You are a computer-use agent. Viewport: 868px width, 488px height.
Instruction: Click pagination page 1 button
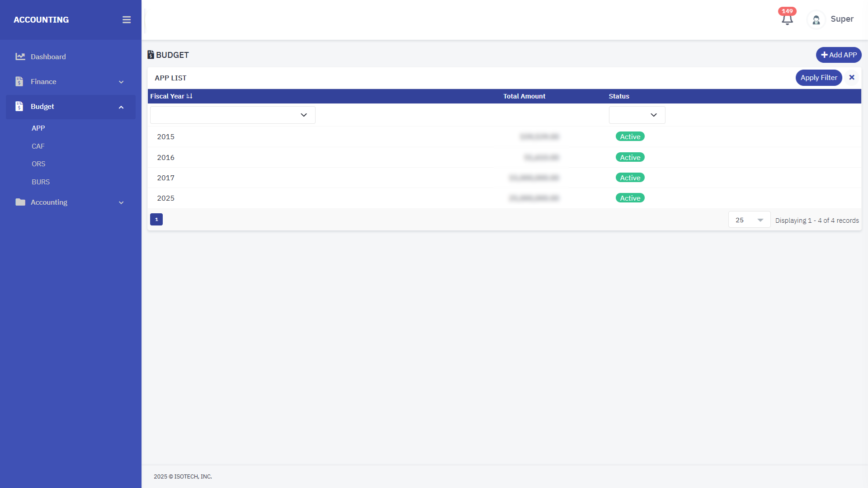click(x=156, y=219)
